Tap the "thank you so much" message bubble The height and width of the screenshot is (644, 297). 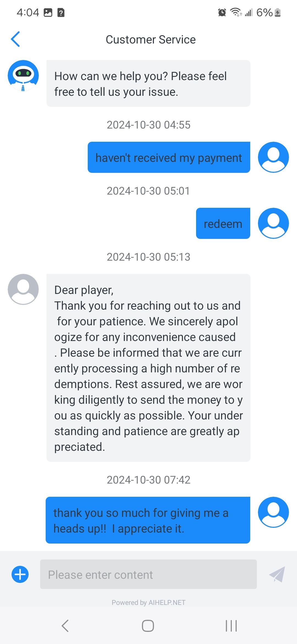(x=148, y=520)
